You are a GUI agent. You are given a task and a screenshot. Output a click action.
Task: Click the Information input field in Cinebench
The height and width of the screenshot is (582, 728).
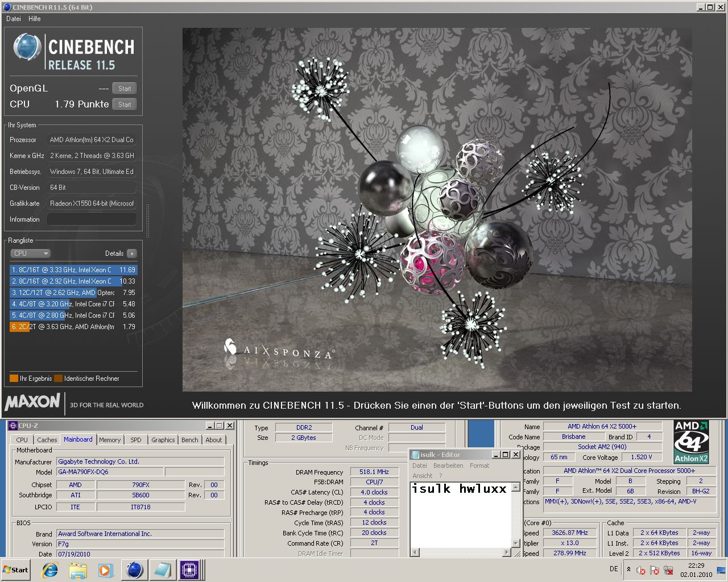point(92,219)
